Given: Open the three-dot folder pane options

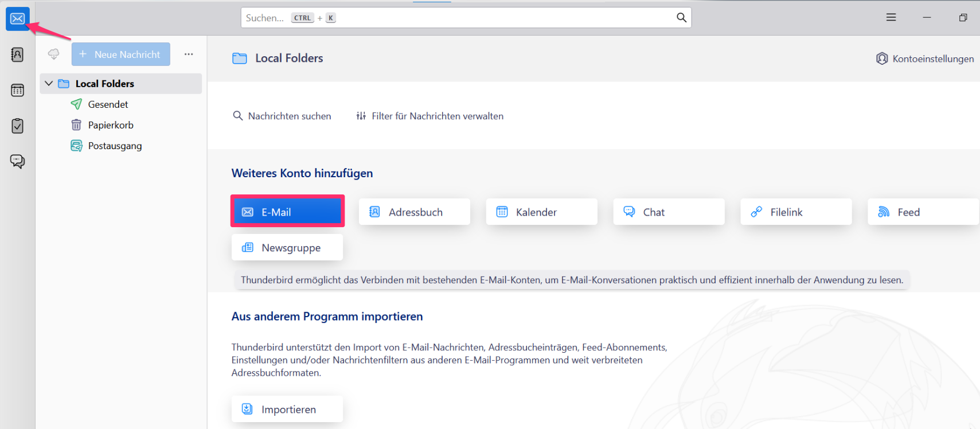Looking at the screenshot, I should [x=189, y=54].
